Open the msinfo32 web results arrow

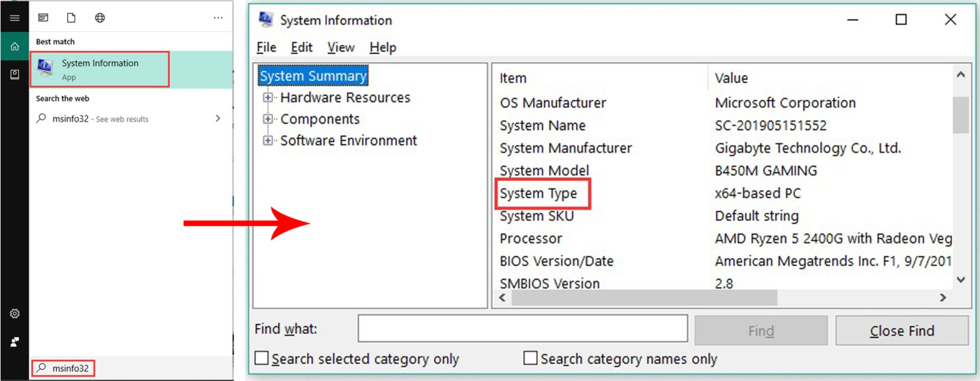218,118
